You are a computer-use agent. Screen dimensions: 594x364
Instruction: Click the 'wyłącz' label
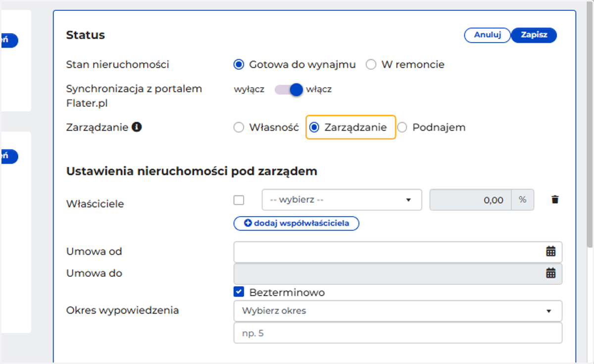click(x=249, y=90)
